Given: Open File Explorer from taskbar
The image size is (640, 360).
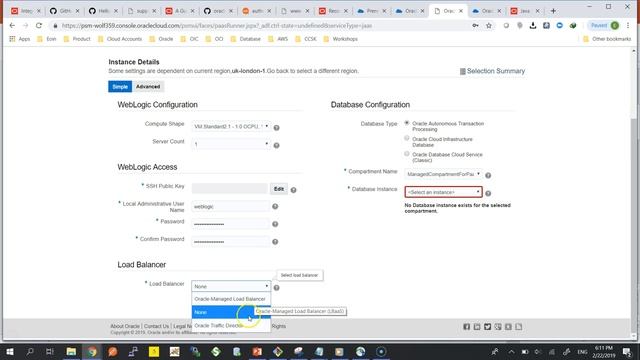Looking at the screenshot, I should pyautogui.click(x=71, y=351).
